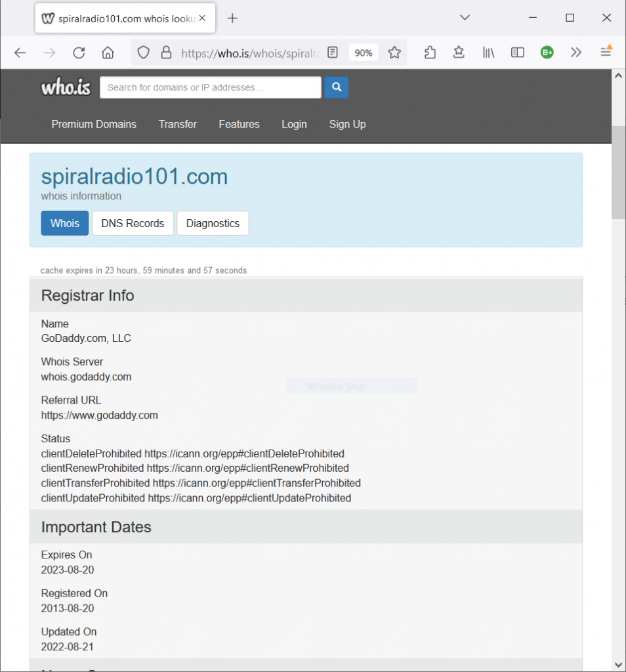626x672 pixels.
Task: Open the browser home page
Action: pos(108,52)
